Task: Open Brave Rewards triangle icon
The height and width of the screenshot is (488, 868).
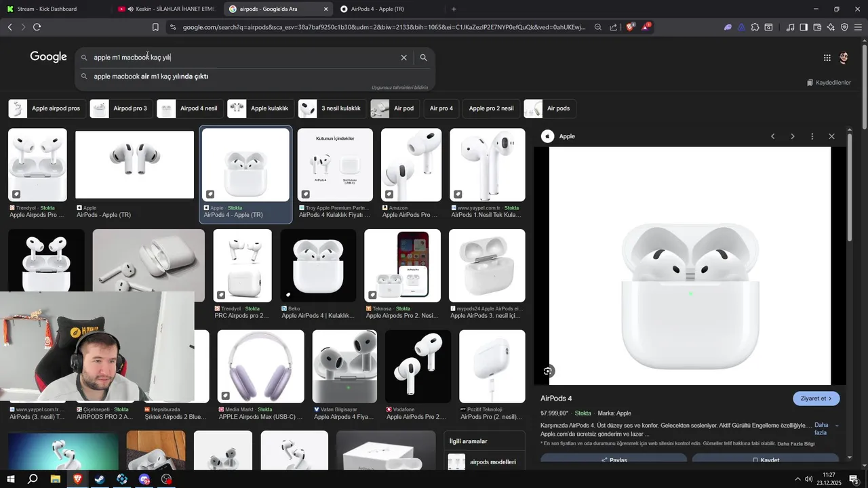Action: pos(646,27)
